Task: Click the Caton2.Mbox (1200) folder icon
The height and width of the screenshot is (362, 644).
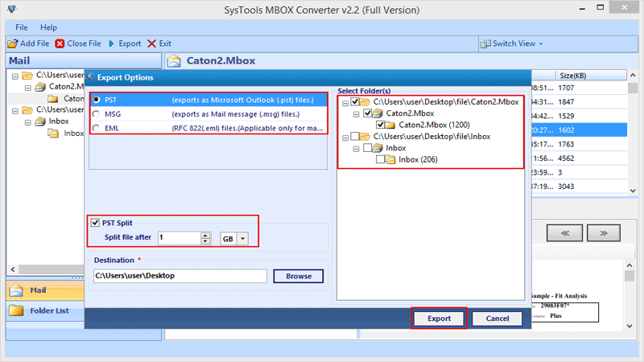Action: [390, 125]
